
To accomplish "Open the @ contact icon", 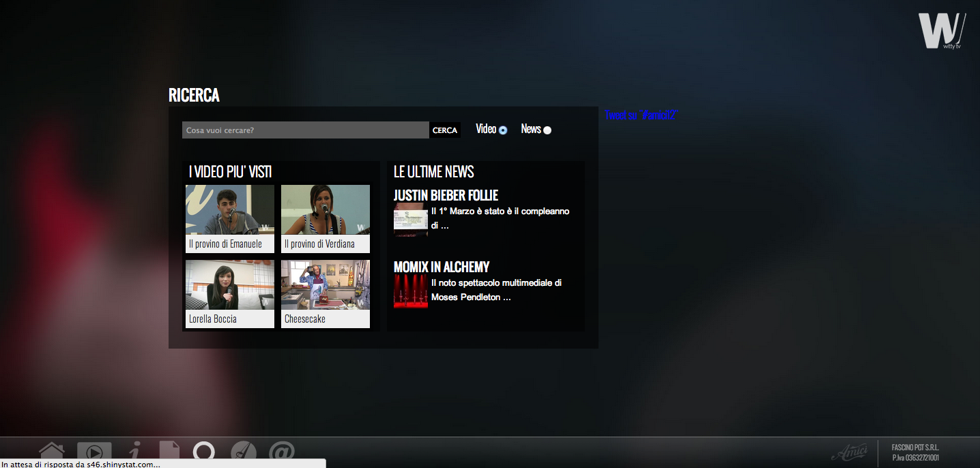I will click(282, 452).
